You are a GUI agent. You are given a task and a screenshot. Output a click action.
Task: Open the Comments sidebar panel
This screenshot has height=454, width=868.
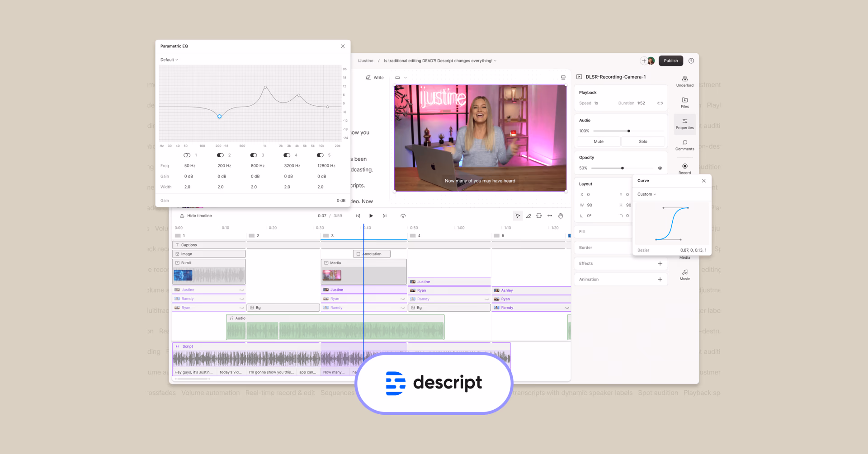click(x=684, y=145)
